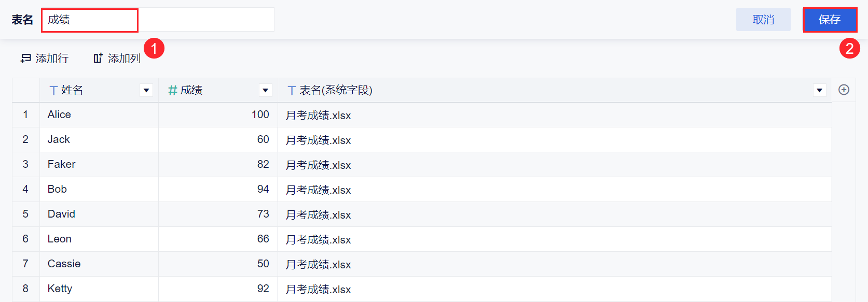Click the 成绩 column header label
This screenshot has height=302, width=868.
(191, 90)
